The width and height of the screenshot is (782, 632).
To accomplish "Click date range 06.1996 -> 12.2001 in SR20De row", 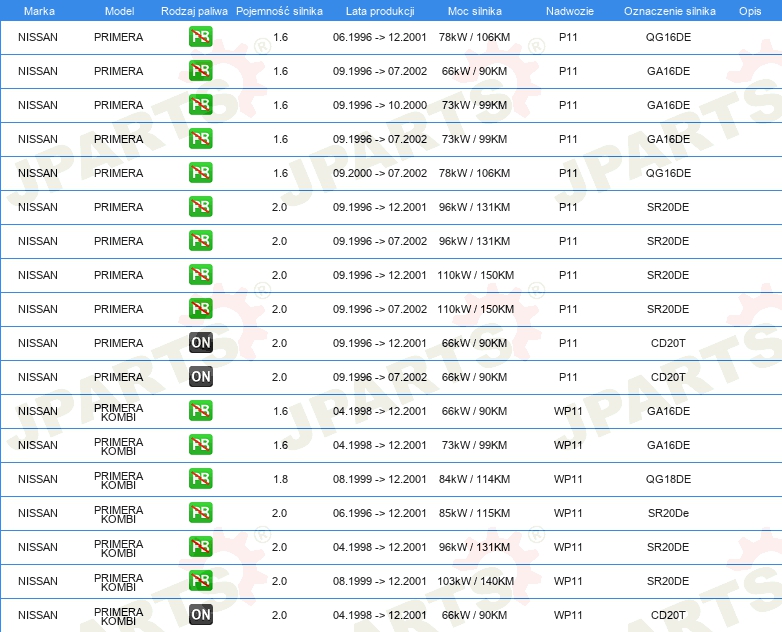I will 380,513.
